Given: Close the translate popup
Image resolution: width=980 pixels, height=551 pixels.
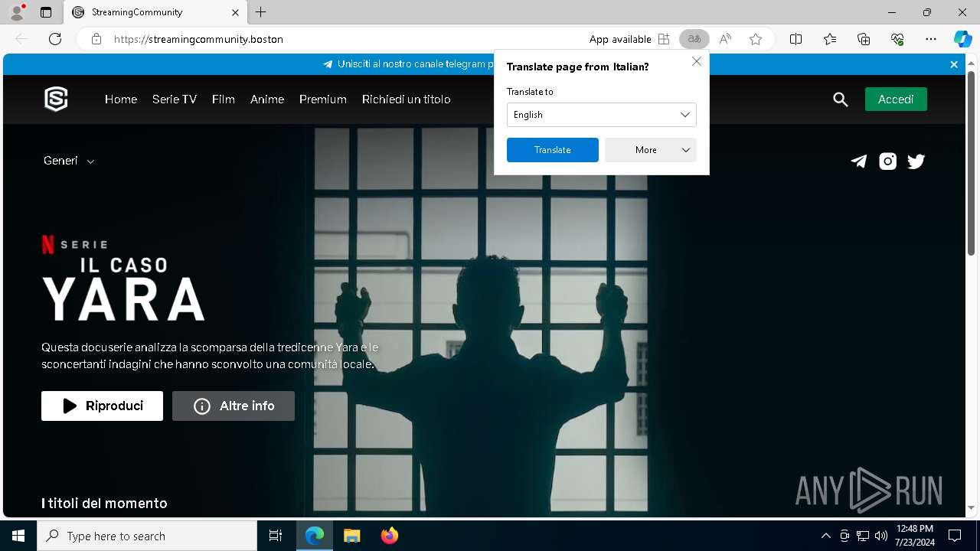Looking at the screenshot, I should pos(696,61).
